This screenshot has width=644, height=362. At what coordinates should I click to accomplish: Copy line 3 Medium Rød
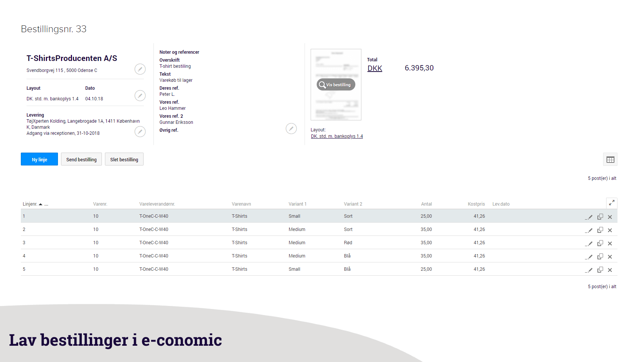pos(600,243)
